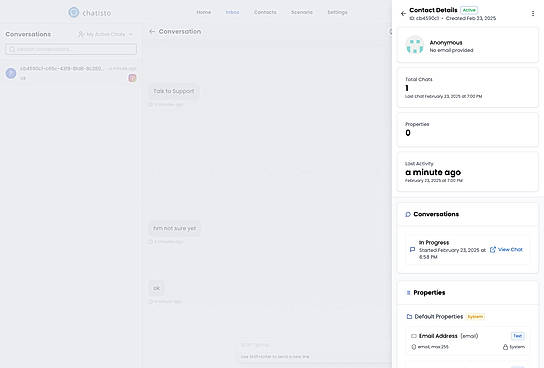Open the Inbox nav item
Viewport: 544px width, 368px height.
click(x=232, y=12)
